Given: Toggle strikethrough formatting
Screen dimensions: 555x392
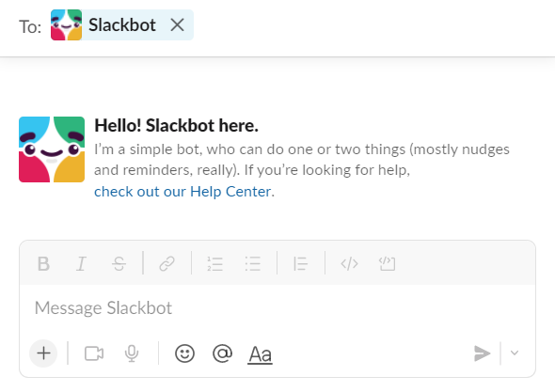Looking at the screenshot, I should click(x=119, y=263).
